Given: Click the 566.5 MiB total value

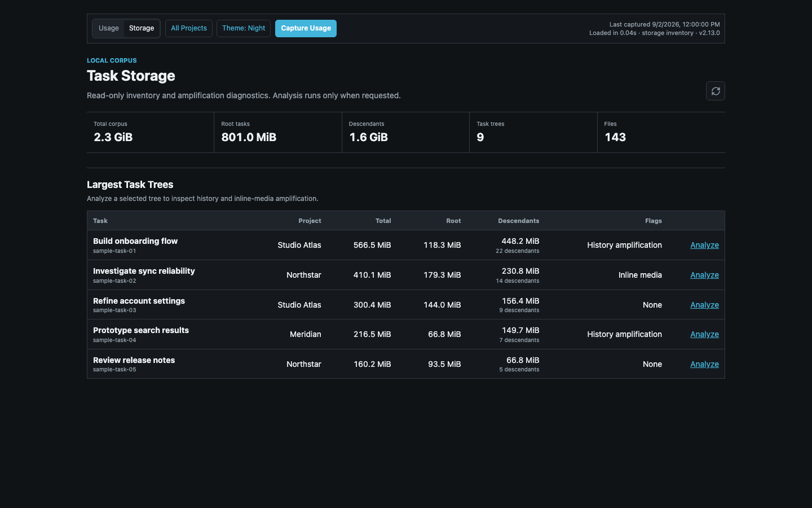Looking at the screenshot, I should coord(372,245).
